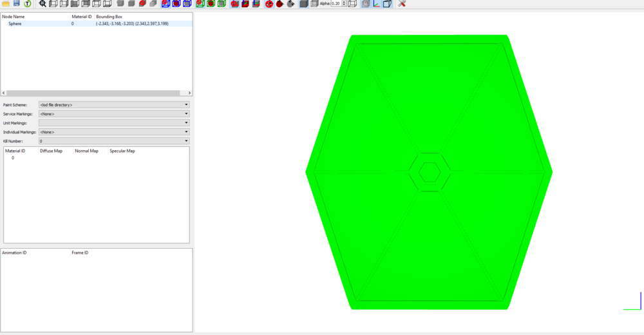Toggle the blue wireframe cube with red prohibition sign
The width and height of the screenshot is (644, 335).
coord(166,4)
